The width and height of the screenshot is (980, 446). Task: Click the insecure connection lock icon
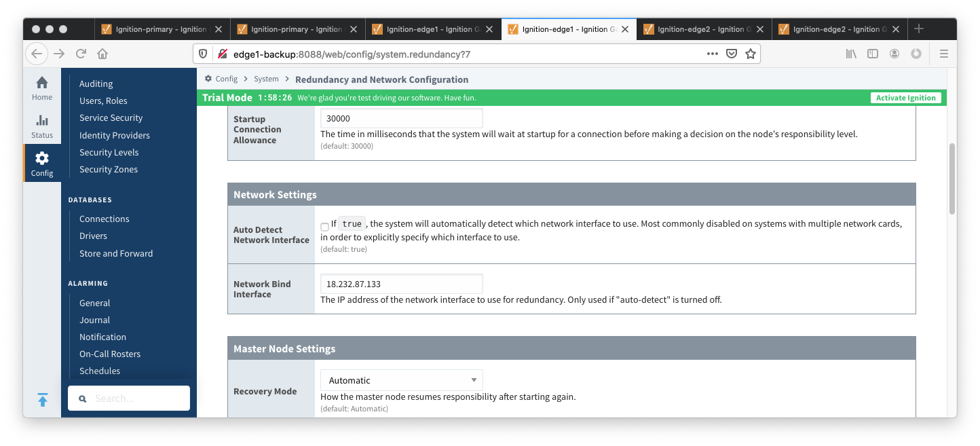pos(221,54)
